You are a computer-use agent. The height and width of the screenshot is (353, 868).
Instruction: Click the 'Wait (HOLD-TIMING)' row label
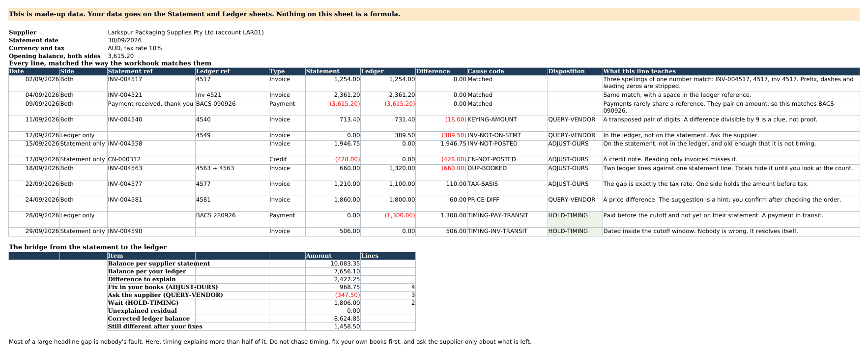point(143,303)
